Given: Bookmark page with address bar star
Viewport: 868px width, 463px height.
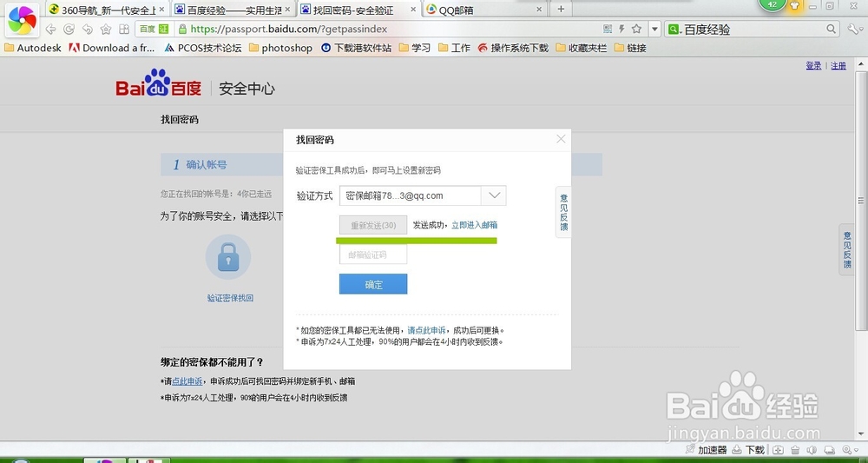Looking at the screenshot, I should click(x=636, y=29).
